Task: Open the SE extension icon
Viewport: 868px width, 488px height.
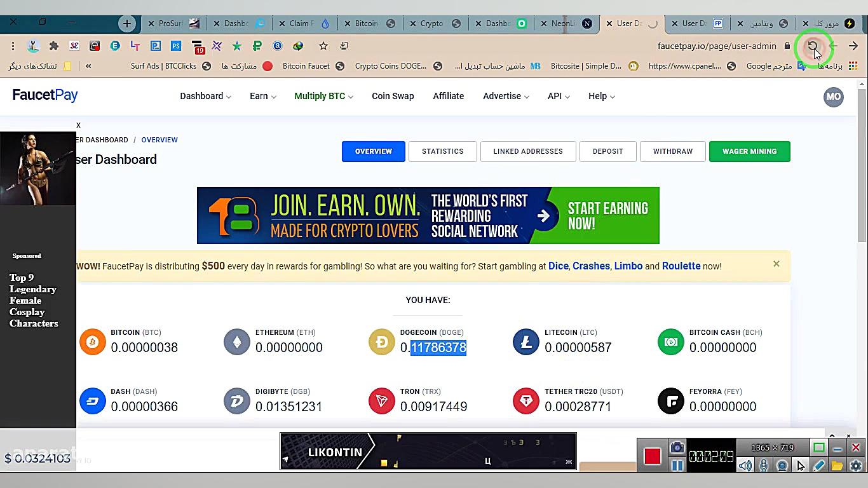Action: [x=74, y=46]
